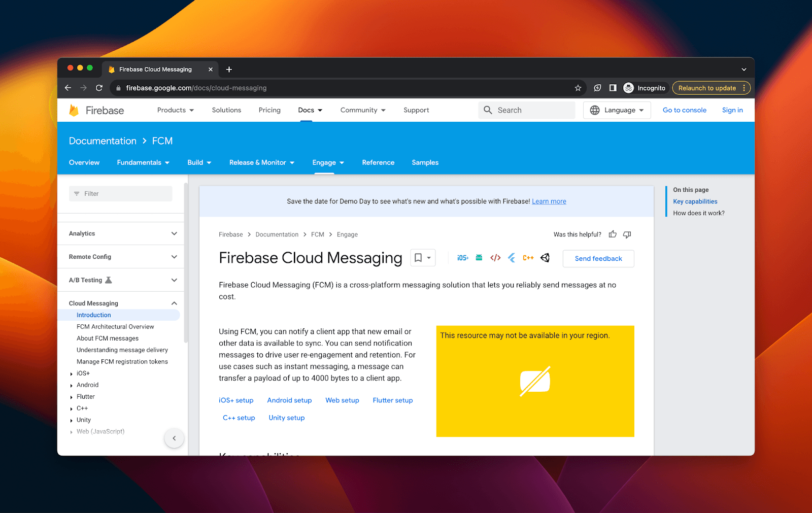Viewport: 812px width, 513px height.
Task: Go back using the browser back arrow
Action: [68, 88]
